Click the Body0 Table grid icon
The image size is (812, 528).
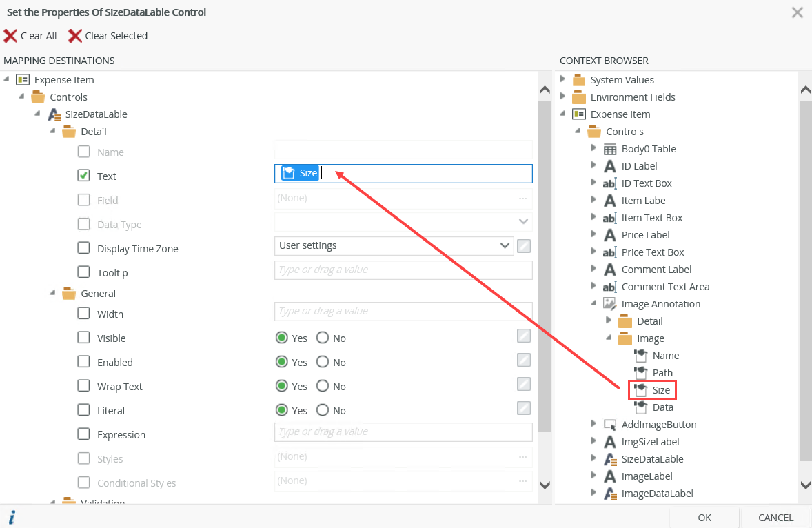pos(610,149)
